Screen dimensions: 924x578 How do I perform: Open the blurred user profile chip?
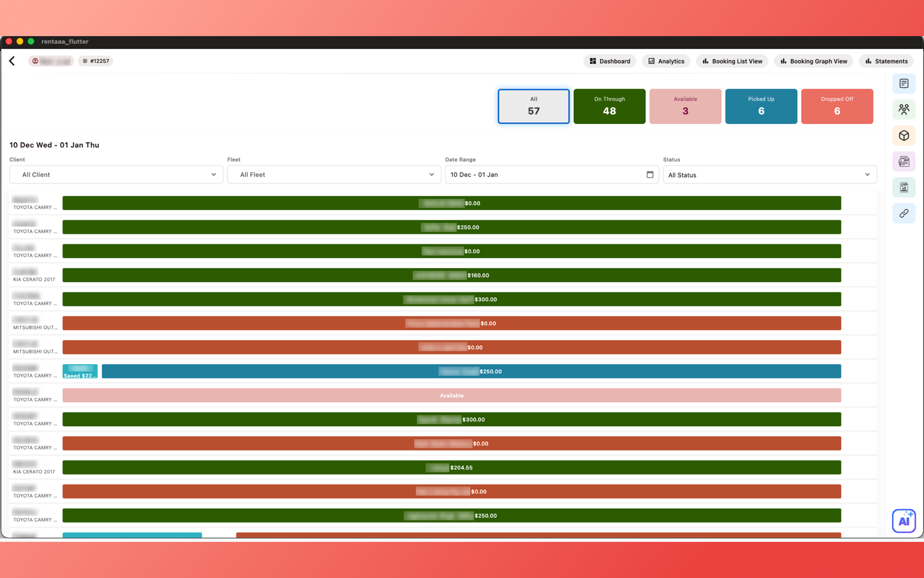click(51, 61)
